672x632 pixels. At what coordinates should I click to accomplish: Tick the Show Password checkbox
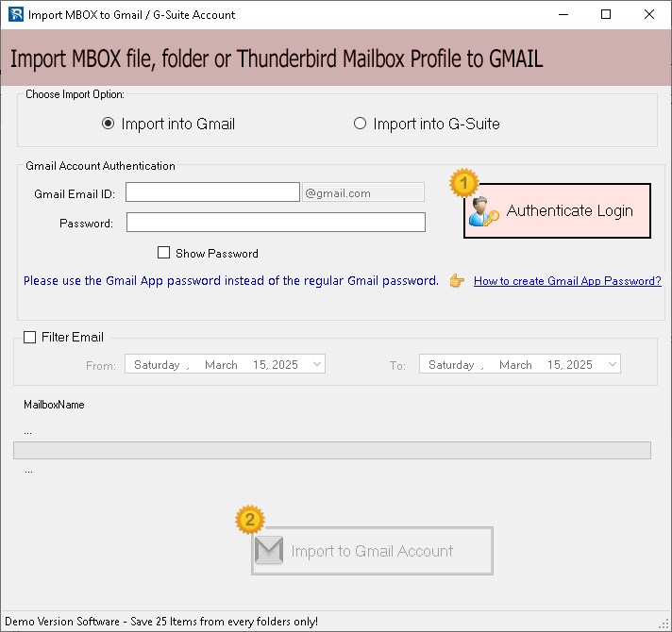(x=163, y=253)
